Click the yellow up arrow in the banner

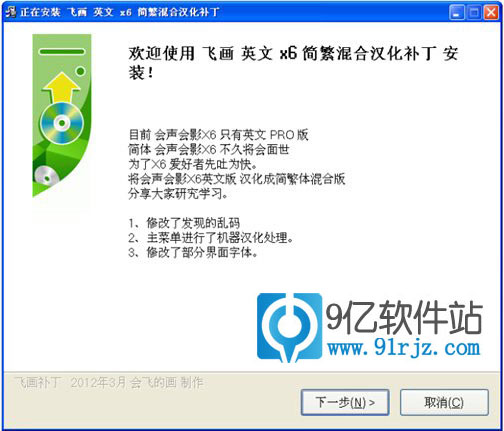point(61,87)
